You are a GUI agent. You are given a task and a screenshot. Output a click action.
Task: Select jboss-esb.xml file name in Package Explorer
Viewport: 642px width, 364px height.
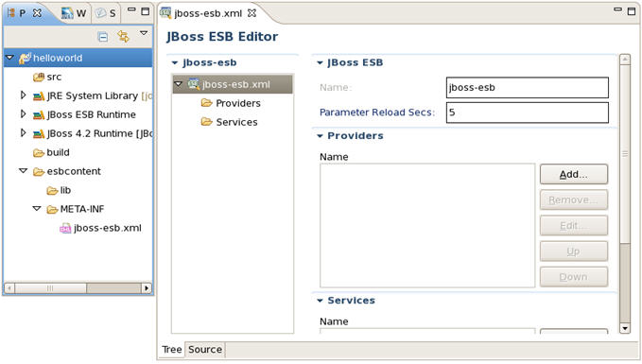(x=107, y=228)
